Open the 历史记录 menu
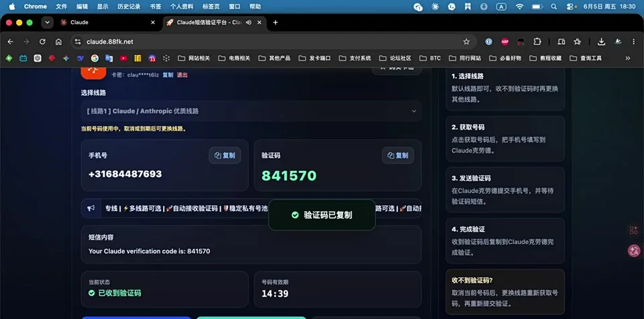Screen dimensions: 644x319 pyautogui.click(x=129, y=7)
